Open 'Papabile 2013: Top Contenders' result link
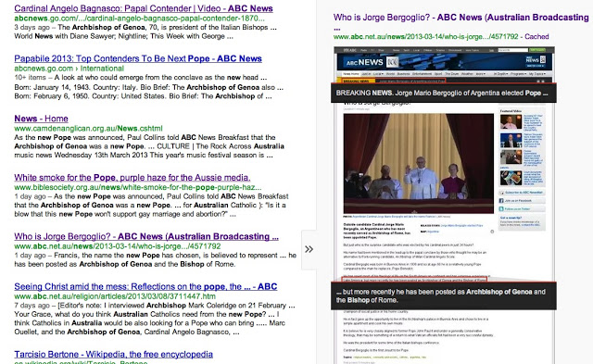Image resolution: width=593 pixels, height=364 pixels. click(x=138, y=58)
